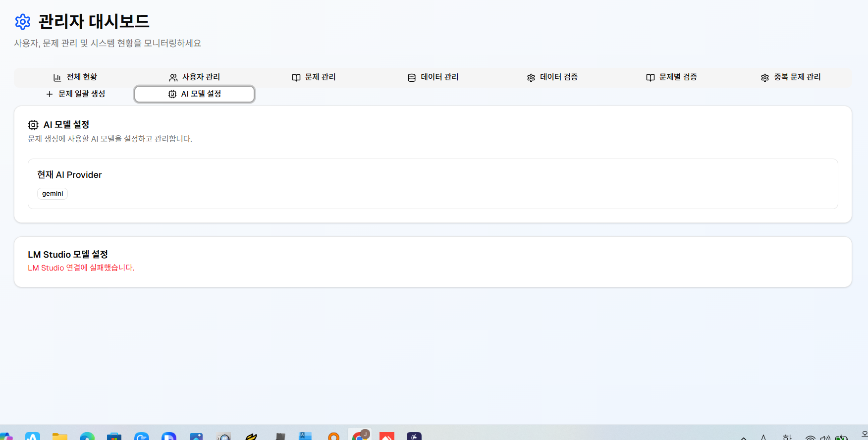868x440 pixels.
Task: Toggle the 한 Korean input indicator
Action: click(787, 438)
